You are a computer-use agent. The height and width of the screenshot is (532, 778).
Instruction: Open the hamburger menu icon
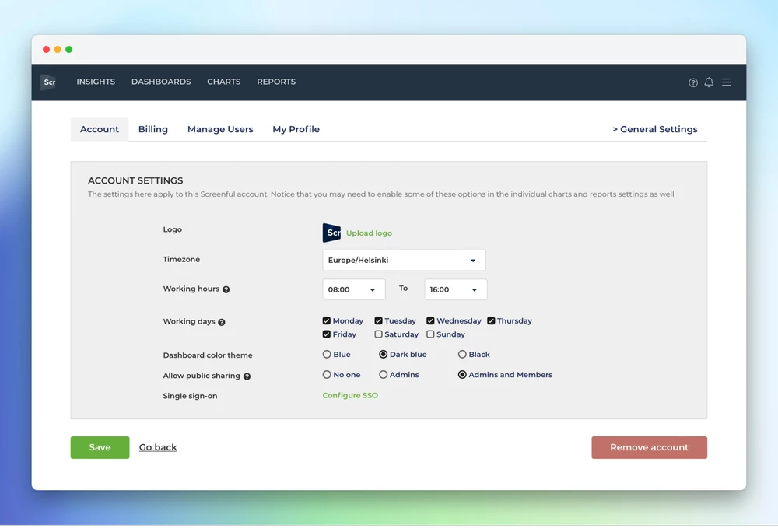tap(727, 82)
